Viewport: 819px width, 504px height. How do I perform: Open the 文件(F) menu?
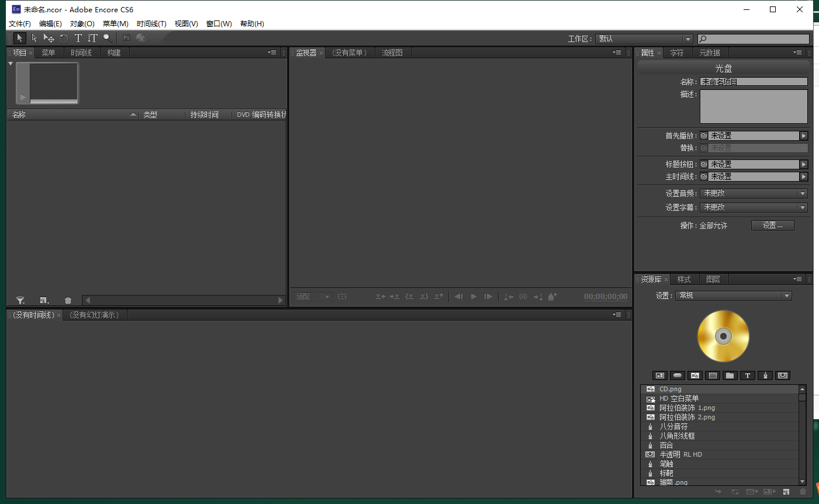tap(20, 24)
